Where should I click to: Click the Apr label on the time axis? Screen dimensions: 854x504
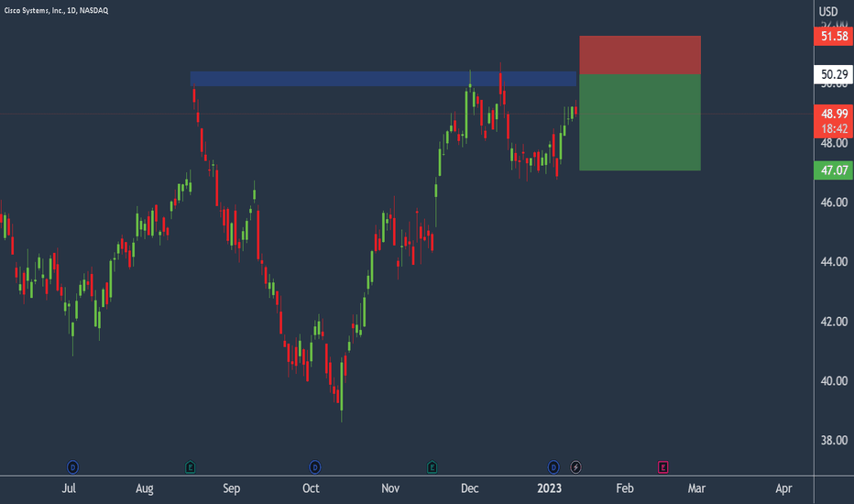(x=783, y=488)
